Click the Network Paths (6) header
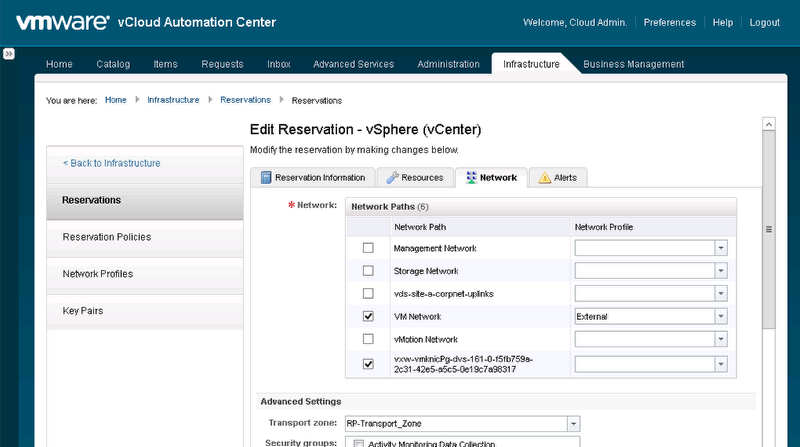 tap(541, 207)
